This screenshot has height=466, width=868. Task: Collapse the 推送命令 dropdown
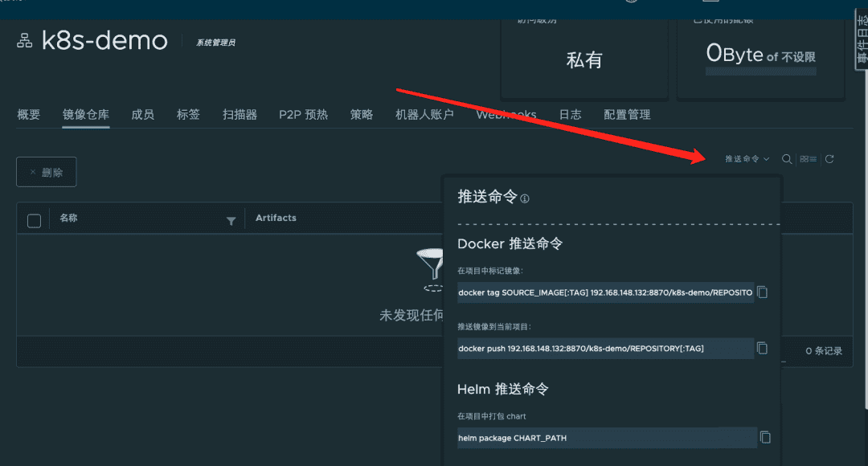747,159
